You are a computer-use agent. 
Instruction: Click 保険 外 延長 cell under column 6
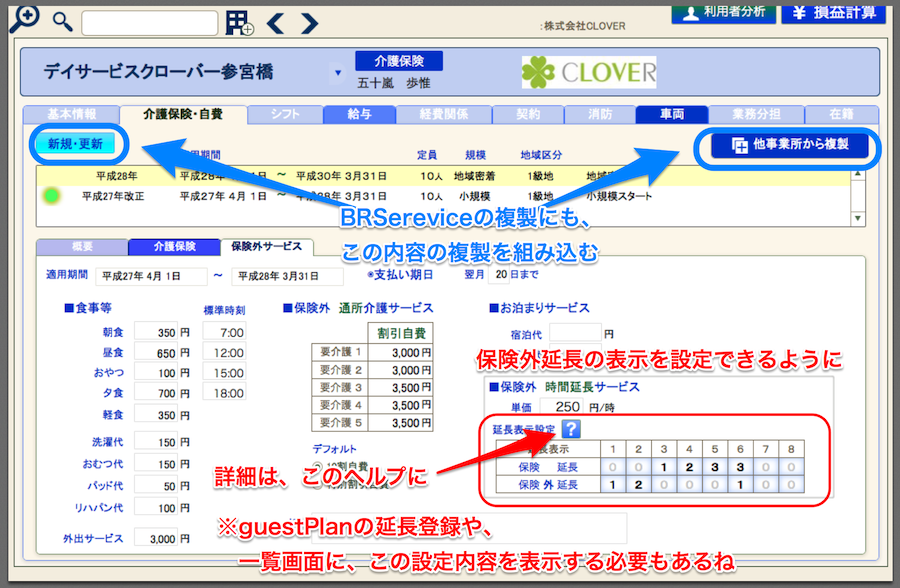[740, 485]
